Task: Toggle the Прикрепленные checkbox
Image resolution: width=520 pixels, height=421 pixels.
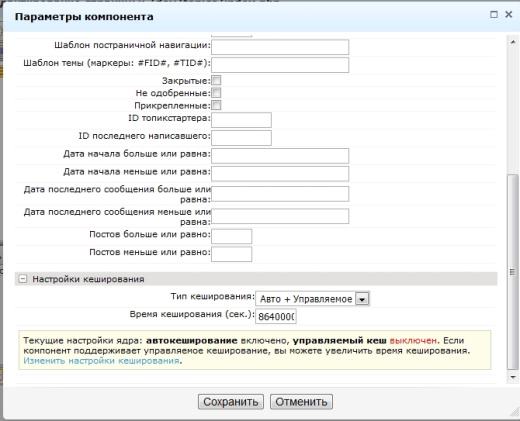Action: 216,105
